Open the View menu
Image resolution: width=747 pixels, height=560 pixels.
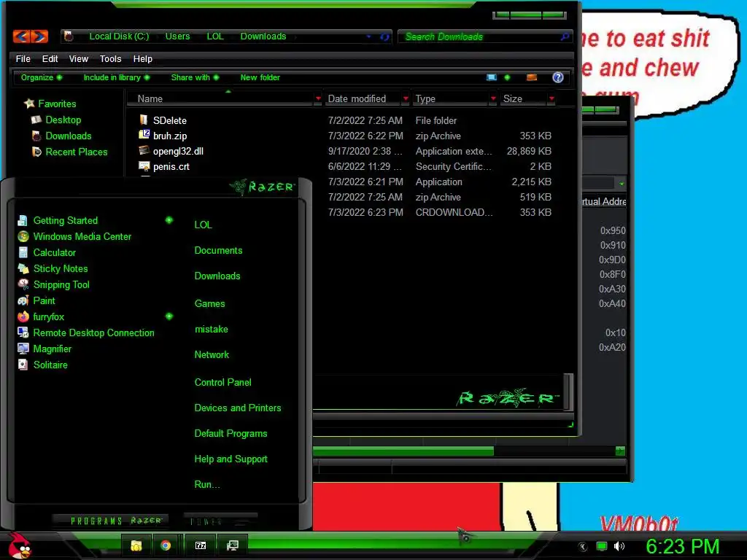[79, 58]
